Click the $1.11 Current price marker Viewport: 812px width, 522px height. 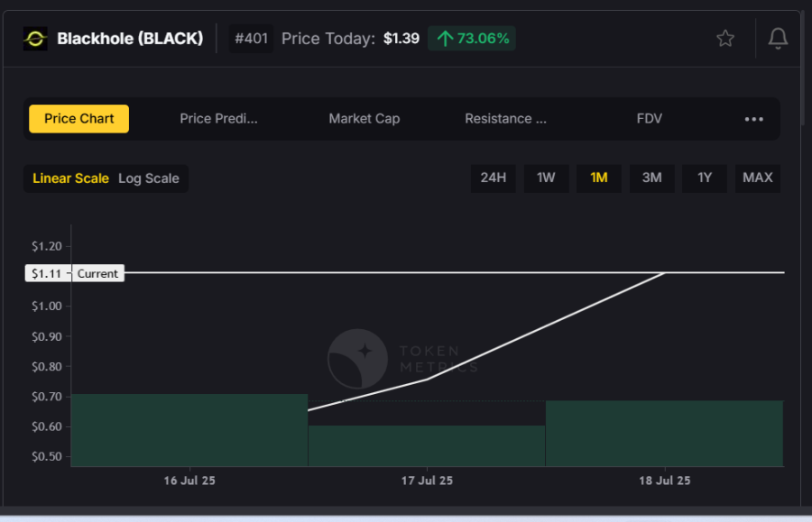pos(75,273)
